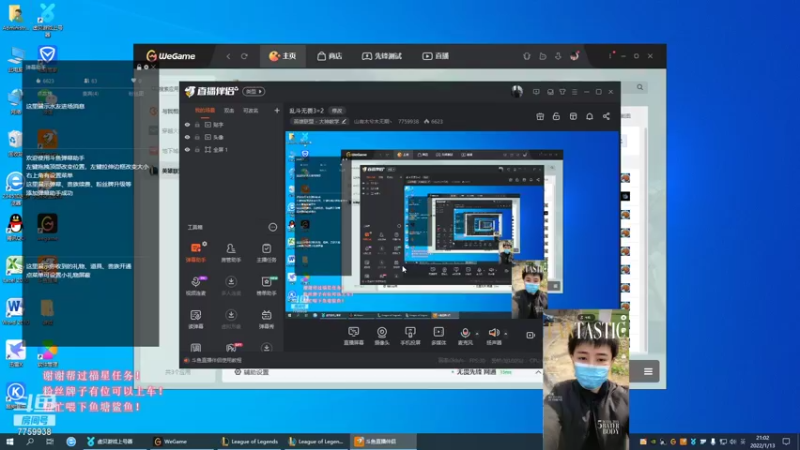
Task: Click the settings gear on the danmu overlay
Action: 146,67
